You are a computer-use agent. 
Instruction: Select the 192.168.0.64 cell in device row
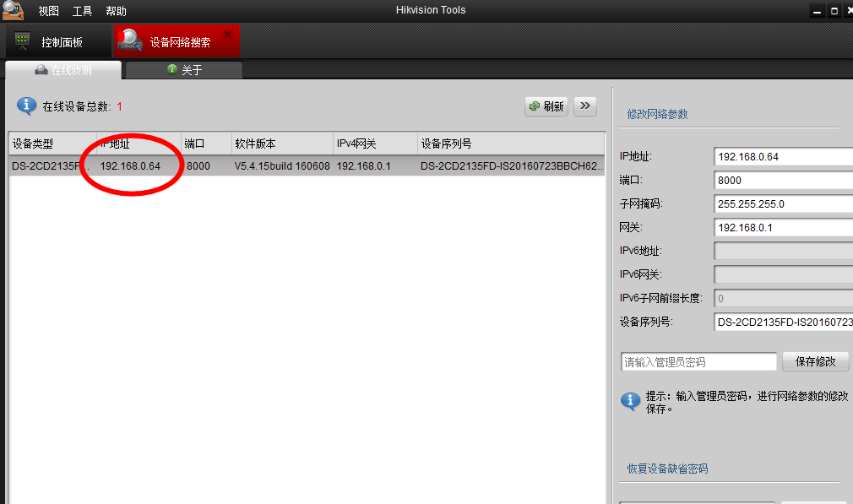tap(130, 165)
